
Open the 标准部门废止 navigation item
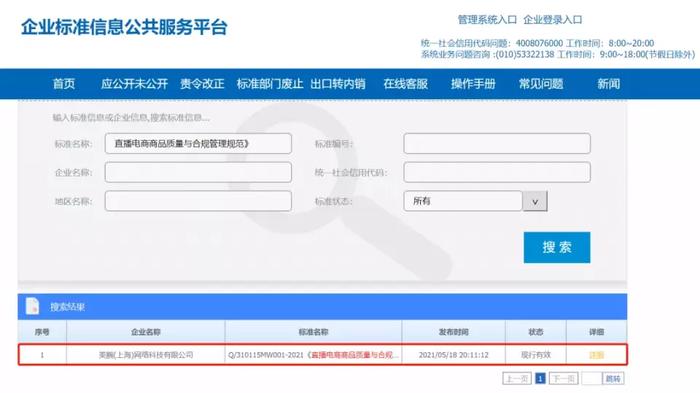[x=270, y=84]
